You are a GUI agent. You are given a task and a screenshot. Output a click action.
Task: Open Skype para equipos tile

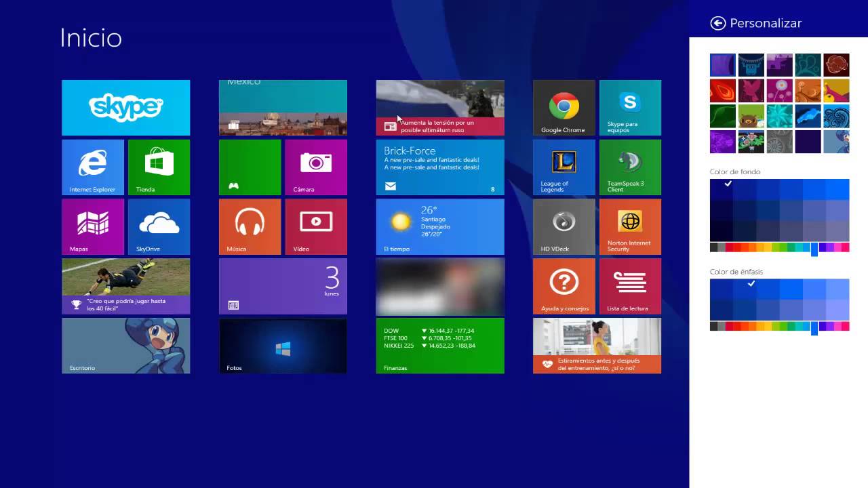[x=630, y=108]
